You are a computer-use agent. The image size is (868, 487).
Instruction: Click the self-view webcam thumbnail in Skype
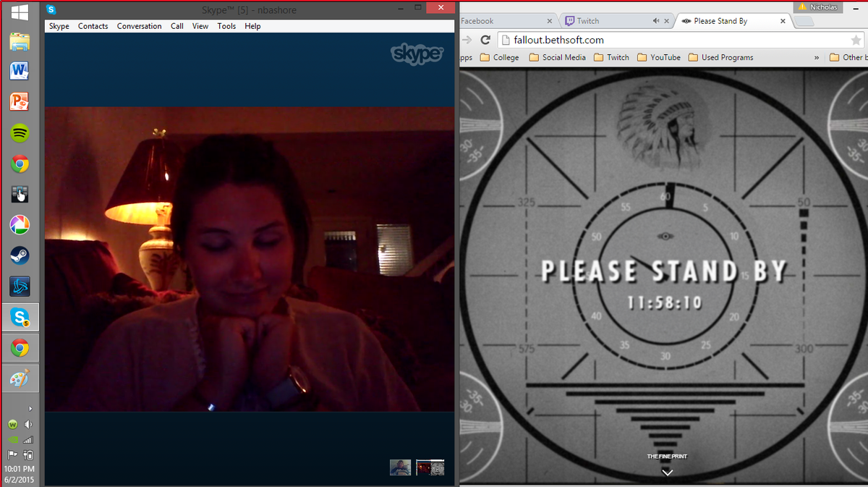401,467
